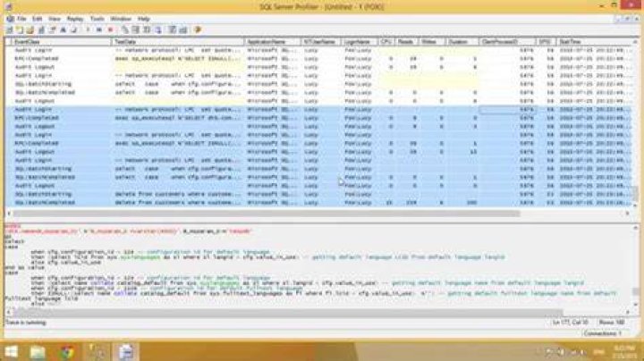
Task: Click the New Trace toolbar icon
Action: pyautogui.click(x=10, y=30)
